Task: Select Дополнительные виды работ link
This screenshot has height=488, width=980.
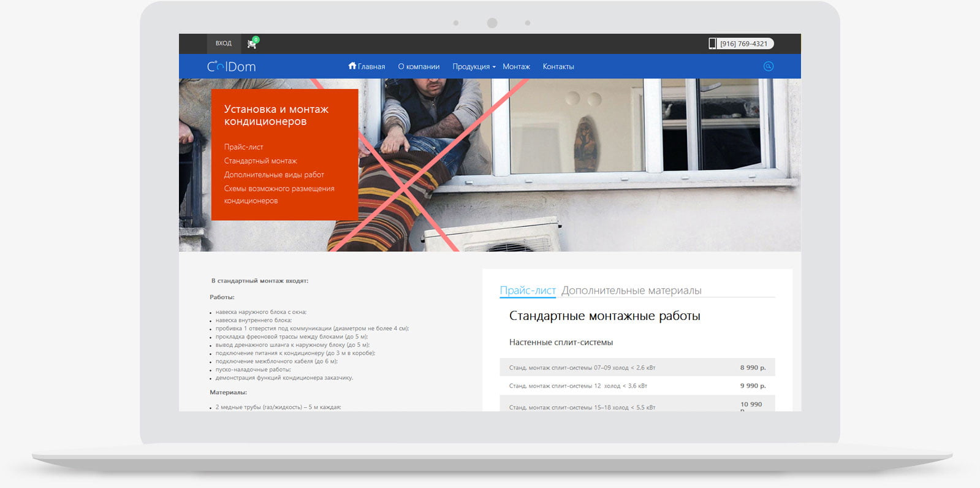Action: (x=274, y=175)
